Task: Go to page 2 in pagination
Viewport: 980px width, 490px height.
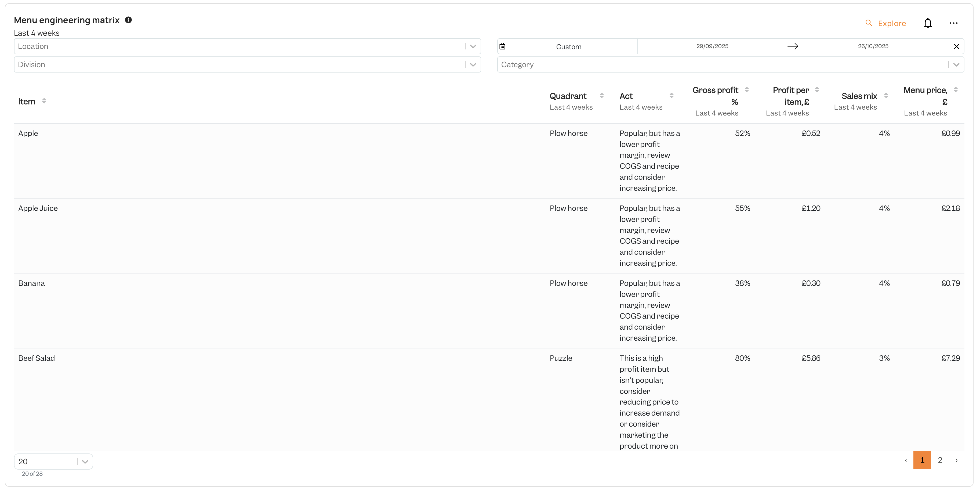Action: coord(940,460)
